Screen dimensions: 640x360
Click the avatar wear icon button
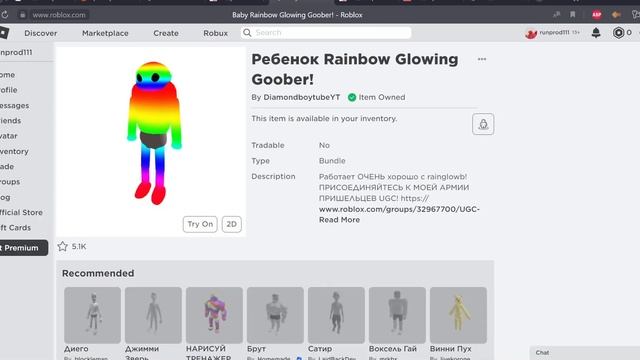coord(483,124)
